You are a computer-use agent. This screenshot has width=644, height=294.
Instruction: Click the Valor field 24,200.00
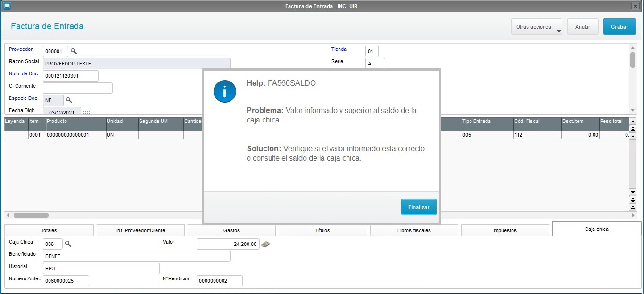[x=228, y=244]
